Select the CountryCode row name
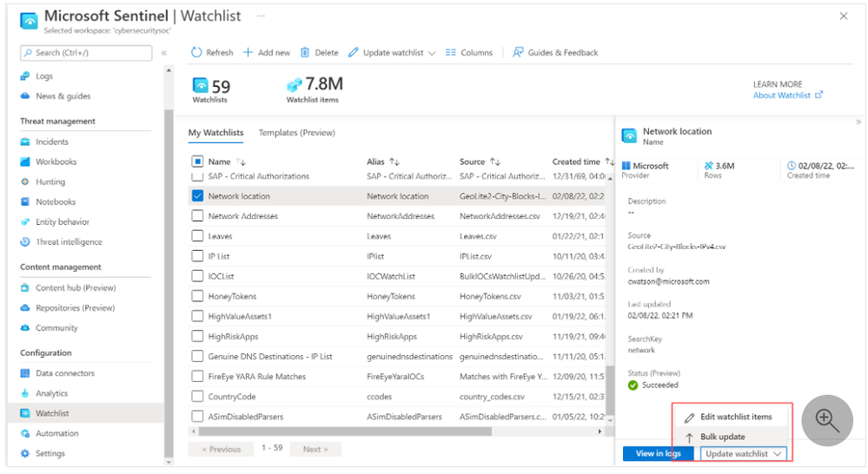Screen dimensions: 868x474 click(x=232, y=397)
